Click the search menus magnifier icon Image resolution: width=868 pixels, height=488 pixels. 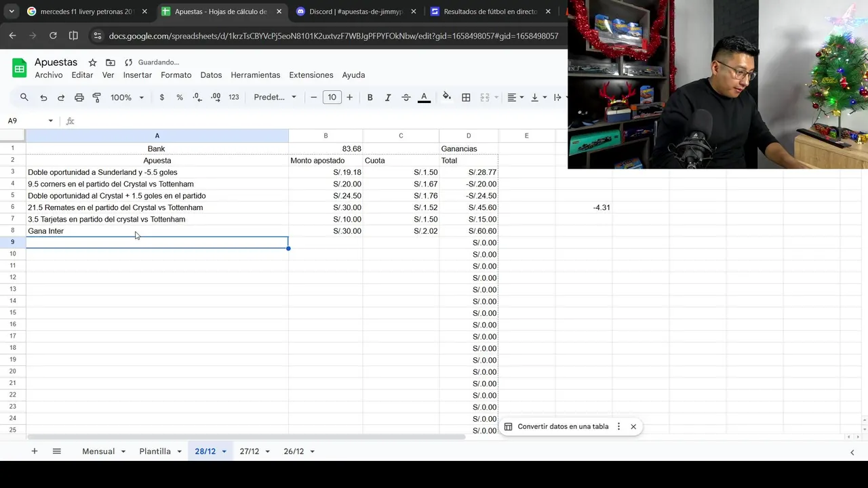[24, 98]
